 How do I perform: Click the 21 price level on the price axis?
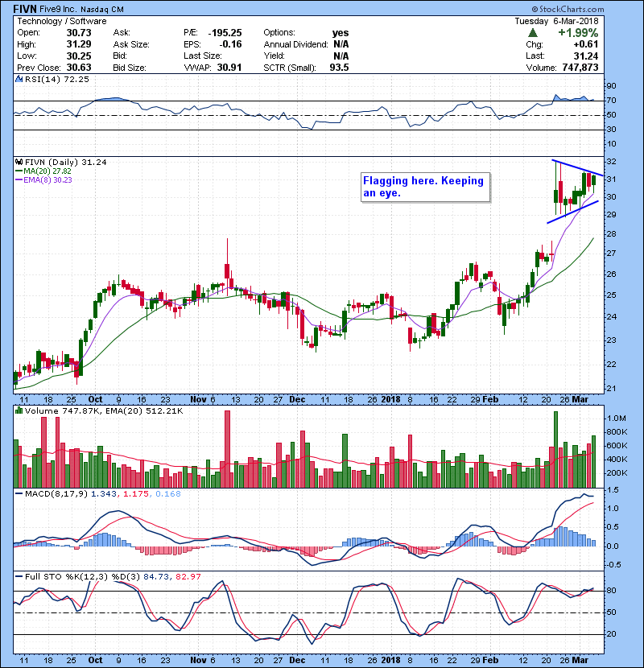pyautogui.click(x=611, y=389)
